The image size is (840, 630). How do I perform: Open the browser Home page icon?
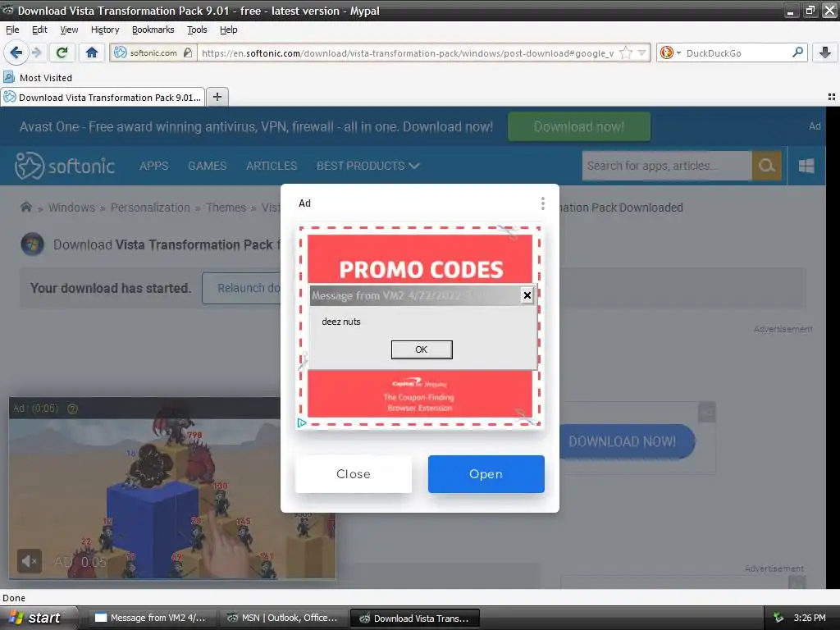click(92, 52)
